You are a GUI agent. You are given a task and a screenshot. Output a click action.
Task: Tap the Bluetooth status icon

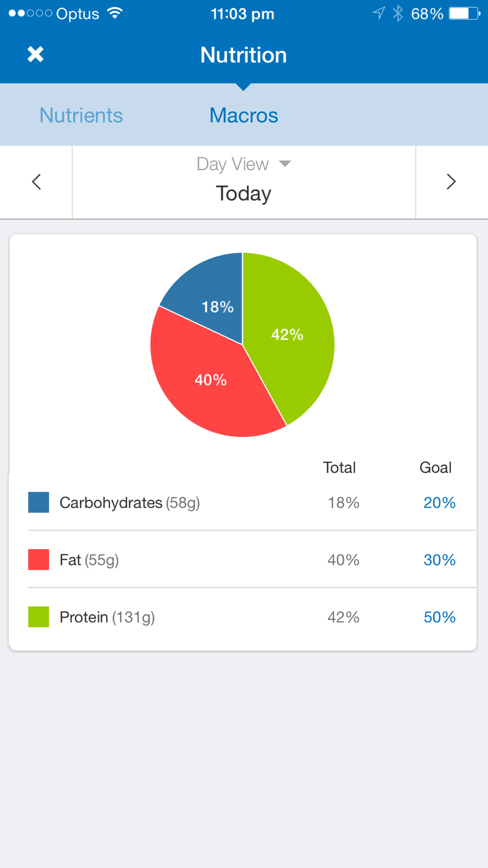coord(398,14)
